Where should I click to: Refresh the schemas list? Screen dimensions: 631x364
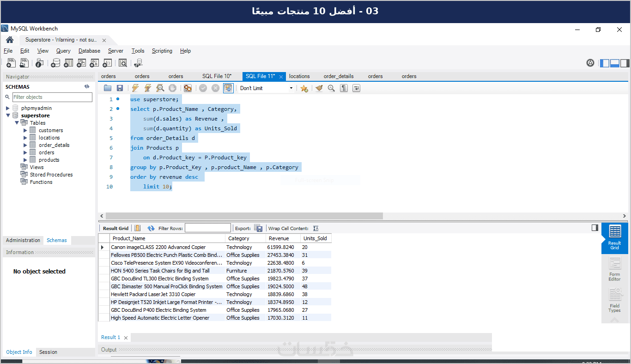pos(87,86)
